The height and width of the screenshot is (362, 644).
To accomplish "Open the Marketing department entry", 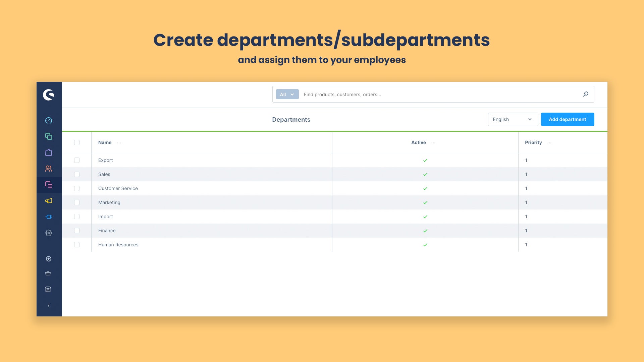I will point(109,202).
